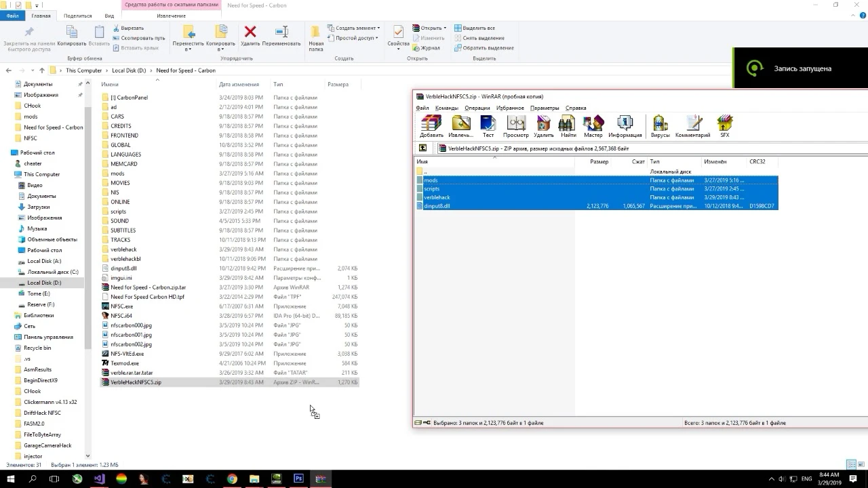This screenshot has width=868, height=488.
Task: Open the Просмотр (View) tool in WinRAR
Action: (516, 126)
